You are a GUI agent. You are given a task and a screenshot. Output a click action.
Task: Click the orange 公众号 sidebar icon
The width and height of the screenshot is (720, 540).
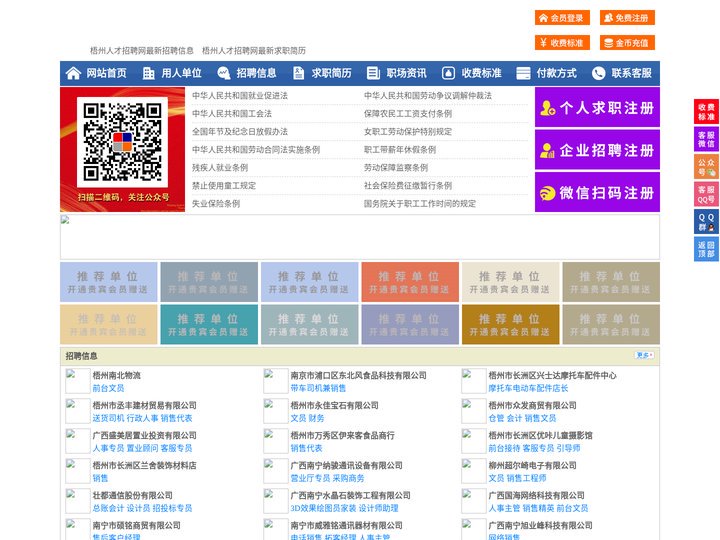(x=706, y=167)
